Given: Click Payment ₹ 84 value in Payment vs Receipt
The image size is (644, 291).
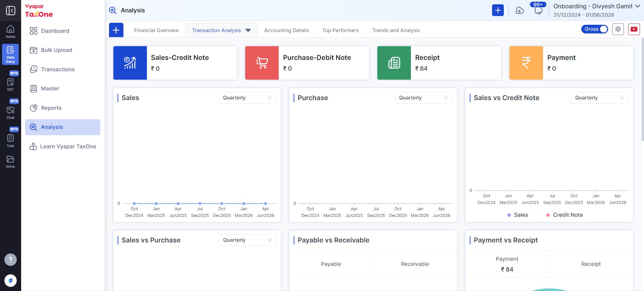Looking at the screenshot, I should pos(507,270).
